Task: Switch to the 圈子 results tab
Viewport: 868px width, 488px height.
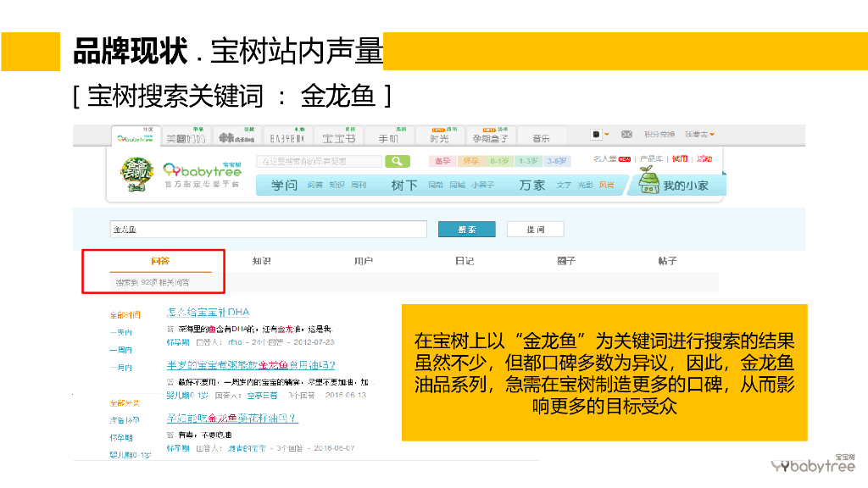Action: (566, 261)
